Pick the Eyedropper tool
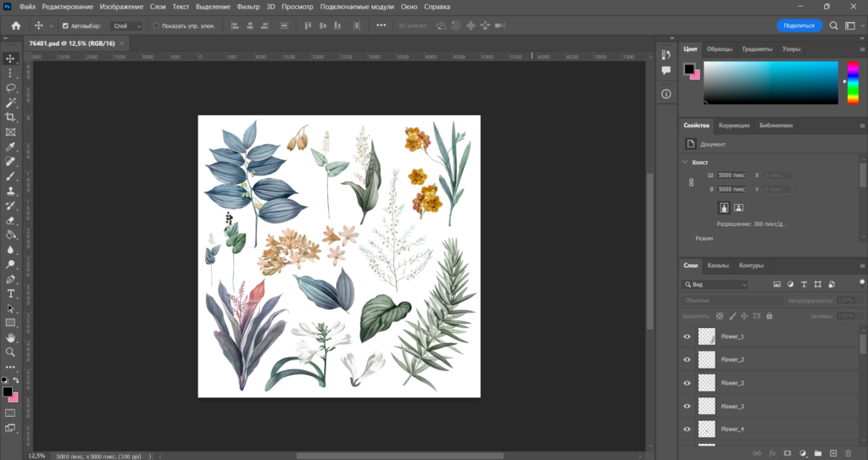Screen dimensions: 868x460 click(x=11, y=147)
